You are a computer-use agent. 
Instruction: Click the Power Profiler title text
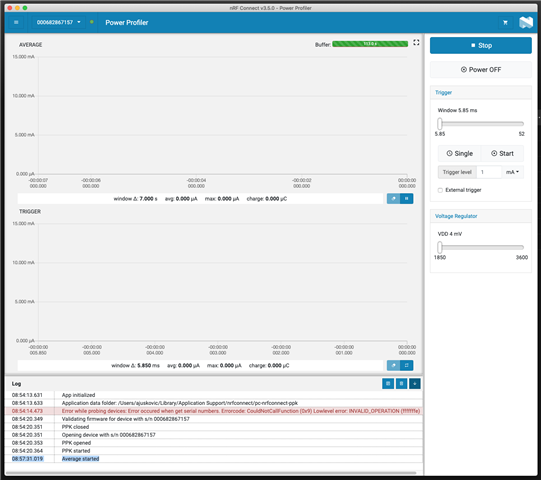(127, 22)
